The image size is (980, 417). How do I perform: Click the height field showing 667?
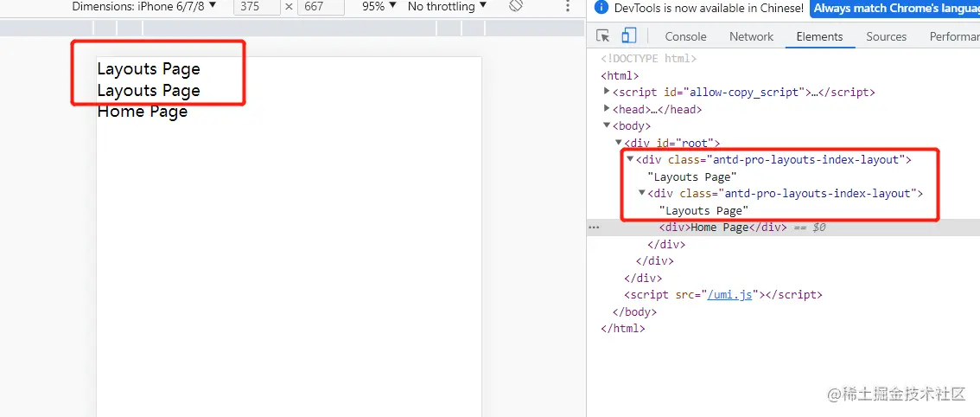click(321, 7)
